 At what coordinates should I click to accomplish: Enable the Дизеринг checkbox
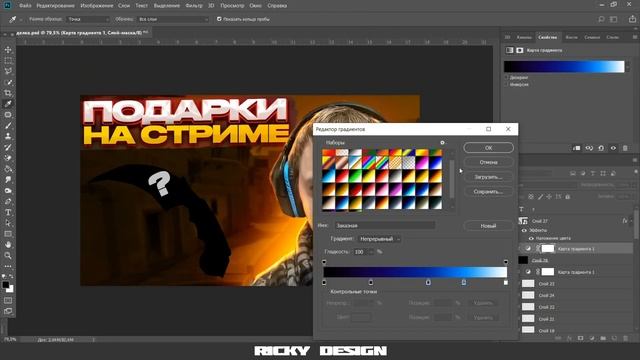coord(507,77)
